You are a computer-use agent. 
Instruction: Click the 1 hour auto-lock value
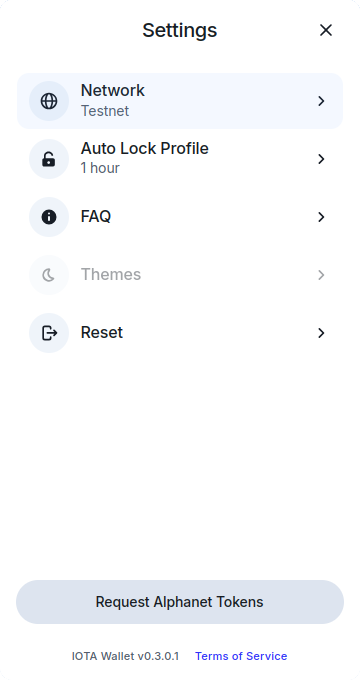click(100, 168)
